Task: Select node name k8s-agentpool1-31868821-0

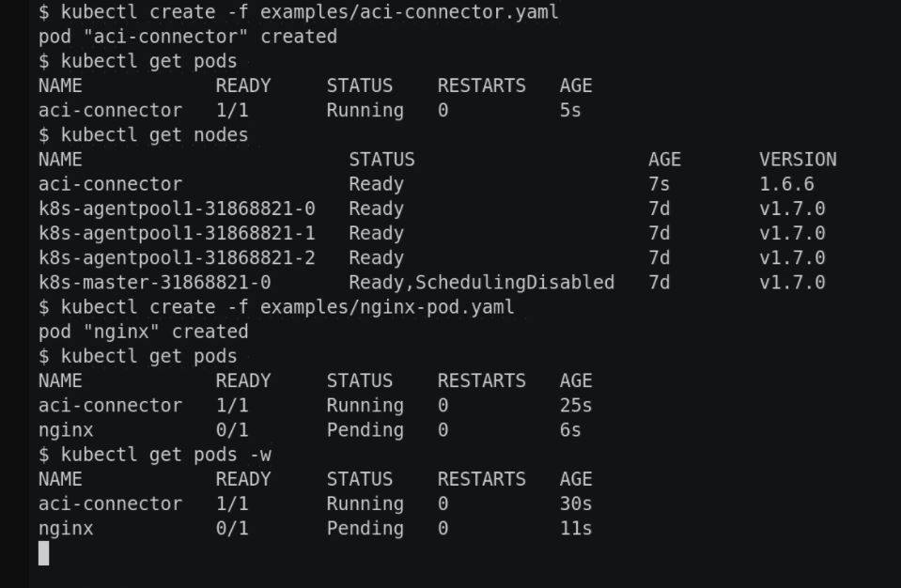Action: [x=177, y=209]
